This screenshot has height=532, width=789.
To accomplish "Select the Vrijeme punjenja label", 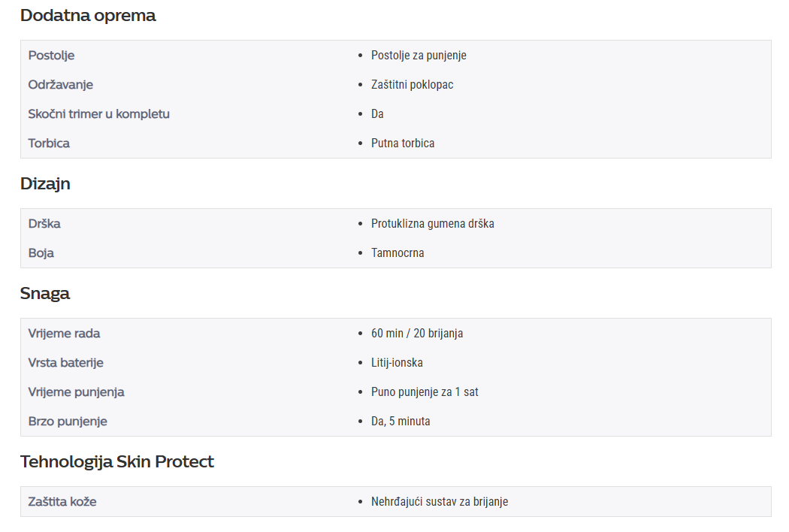I will 77,392.
